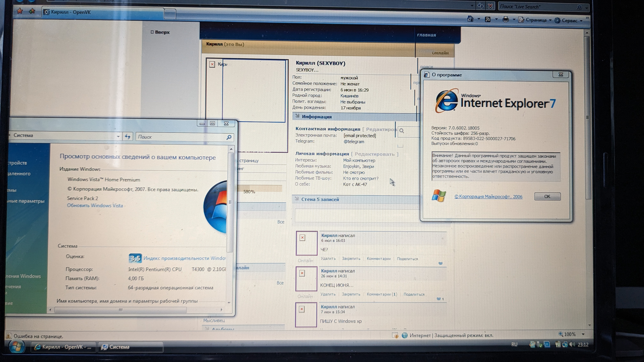Click the red X stop loading icon
The width and height of the screenshot is (644, 362).
[x=490, y=6]
